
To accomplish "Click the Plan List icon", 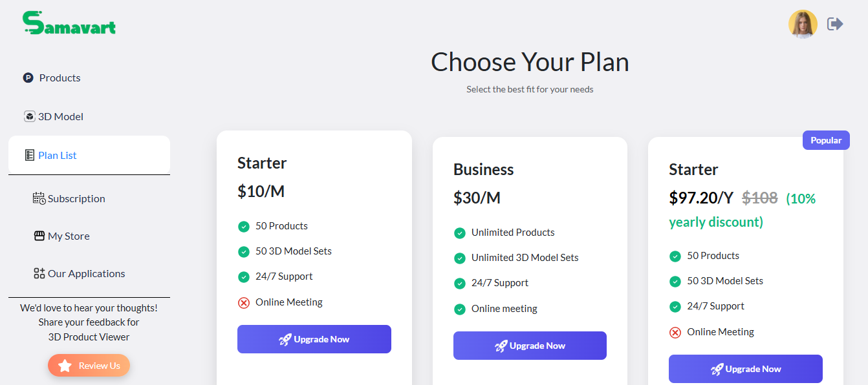I will 29,155.
